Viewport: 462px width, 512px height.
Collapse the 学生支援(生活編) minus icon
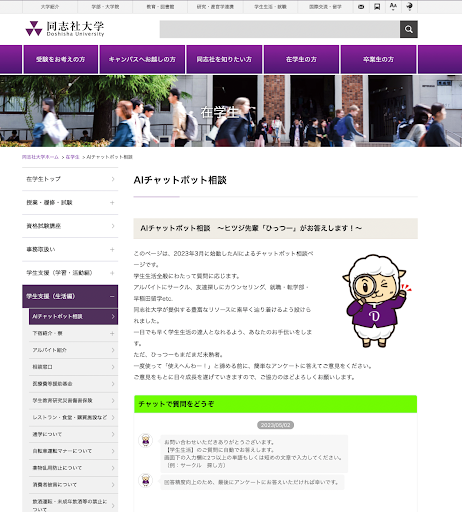tap(112, 296)
